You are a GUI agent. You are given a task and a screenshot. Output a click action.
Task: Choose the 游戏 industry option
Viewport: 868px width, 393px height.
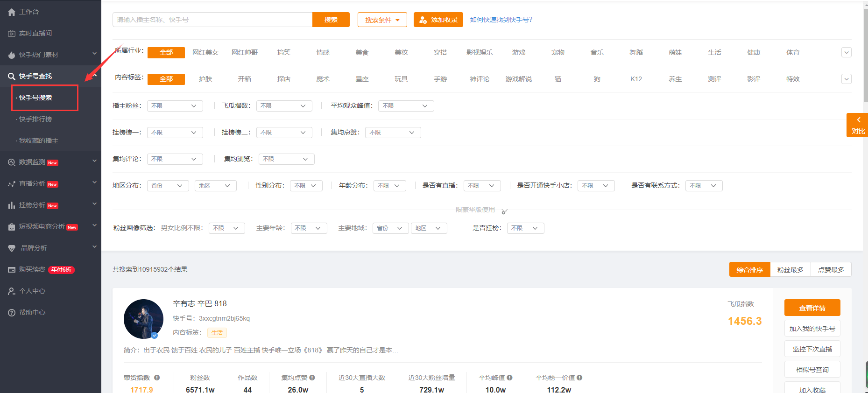tap(519, 52)
